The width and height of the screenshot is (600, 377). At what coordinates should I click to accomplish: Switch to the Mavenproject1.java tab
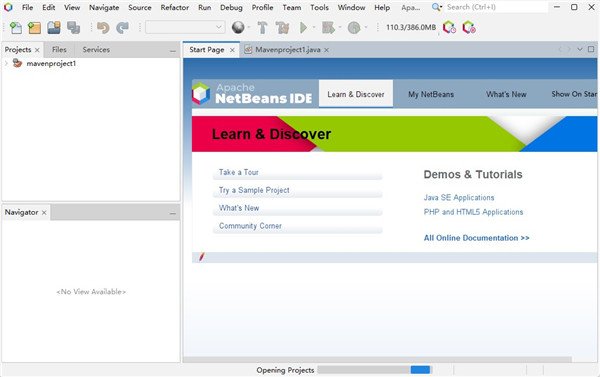[287, 50]
